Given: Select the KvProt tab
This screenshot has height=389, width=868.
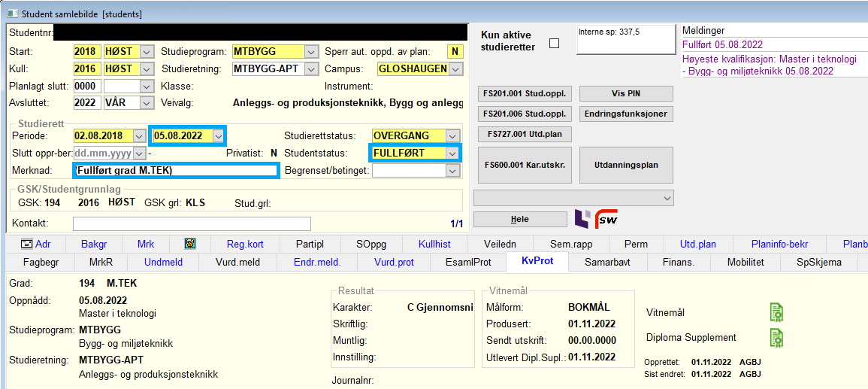Looking at the screenshot, I should [537, 262].
